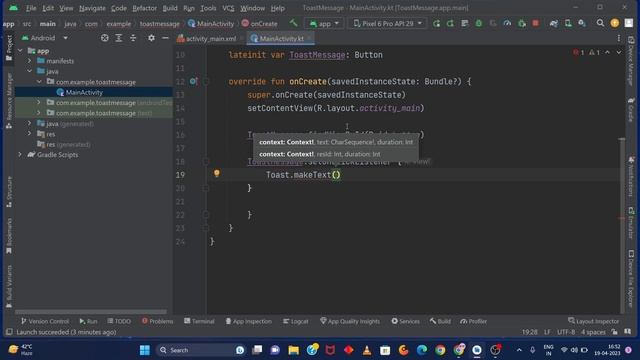Open the VCS menu

(x=228, y=8)
